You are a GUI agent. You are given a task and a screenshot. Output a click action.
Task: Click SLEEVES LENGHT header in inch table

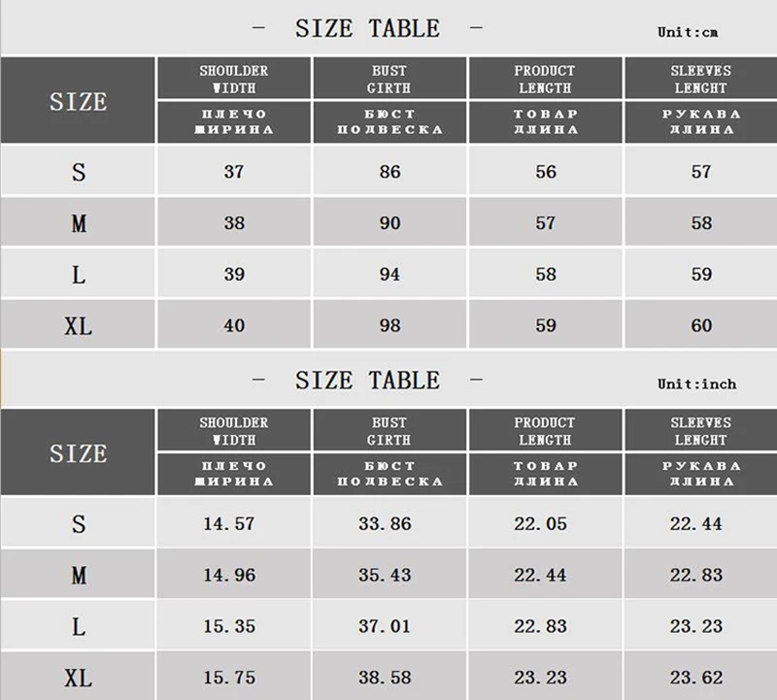click(x=700, y=430)
